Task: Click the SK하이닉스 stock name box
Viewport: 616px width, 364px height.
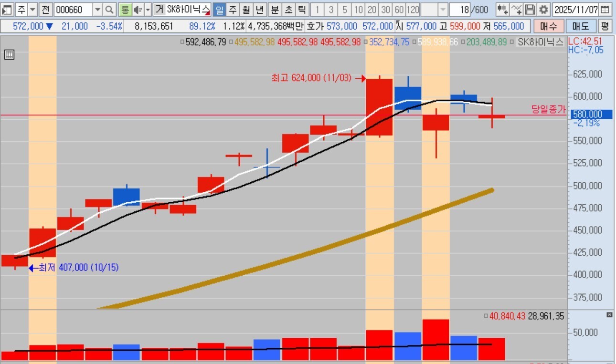Action: (x=188, y=10)
